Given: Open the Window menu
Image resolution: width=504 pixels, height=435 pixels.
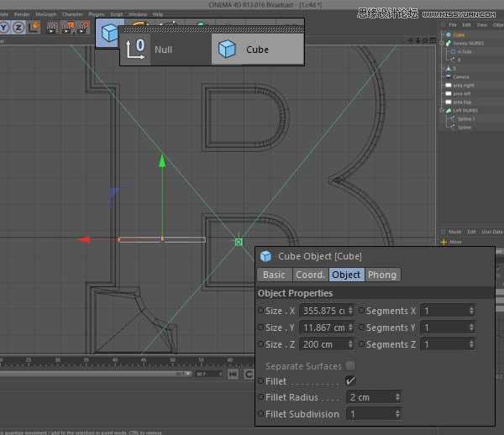Looking at the screenshot, I should [137, 14].
